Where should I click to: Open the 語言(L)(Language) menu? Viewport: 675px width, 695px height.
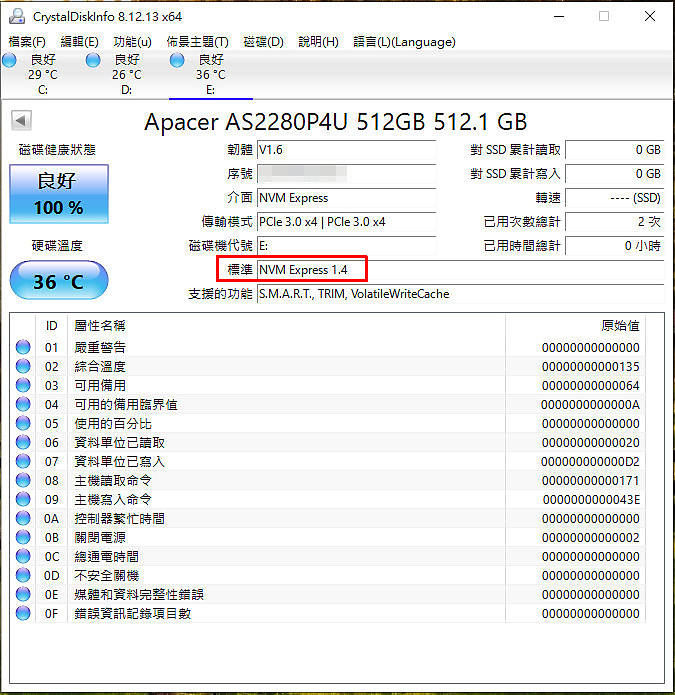pos(404,42)
